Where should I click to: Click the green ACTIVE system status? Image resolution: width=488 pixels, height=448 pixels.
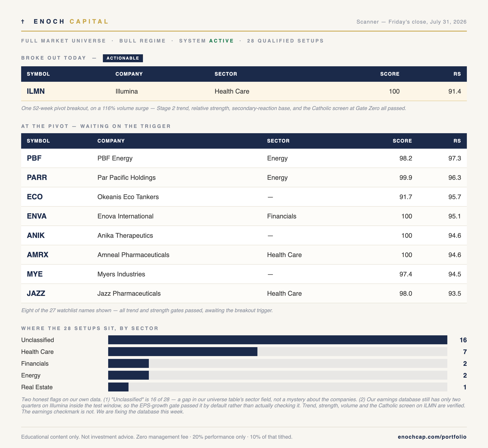pos(221,41)
